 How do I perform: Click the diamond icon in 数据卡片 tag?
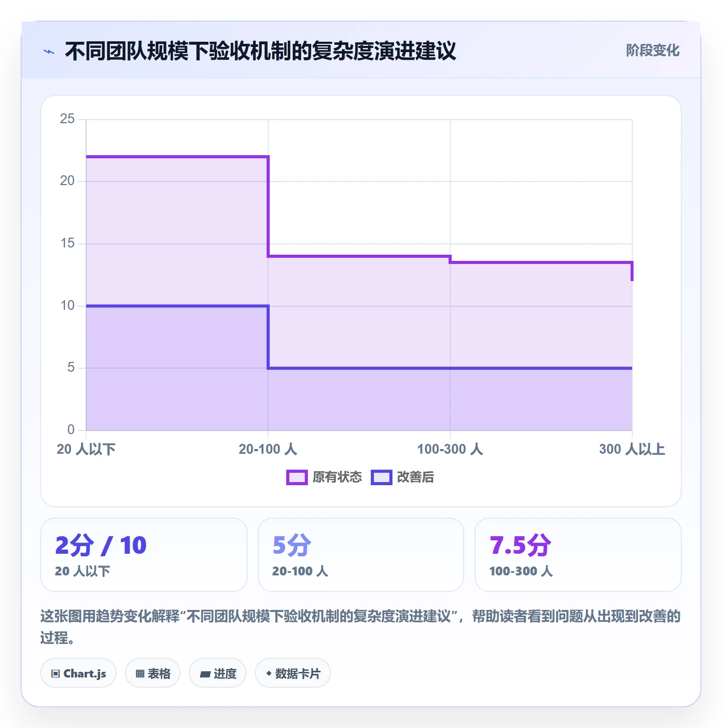[x=269, y=673]
